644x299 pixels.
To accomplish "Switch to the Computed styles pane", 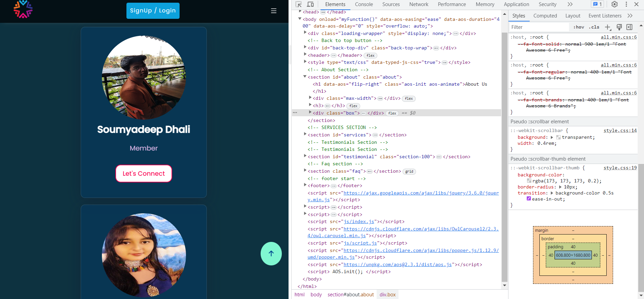I will click(545, 16).
